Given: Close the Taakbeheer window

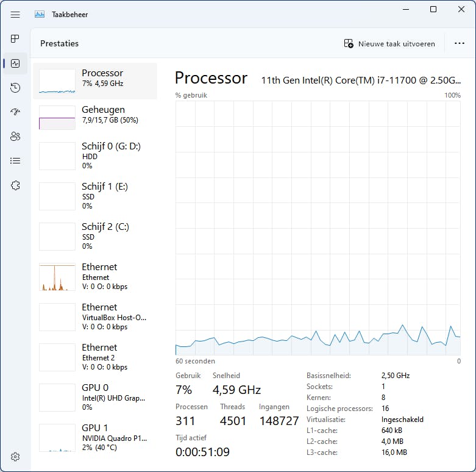Looking at the screenshot, I should (461, 9).
